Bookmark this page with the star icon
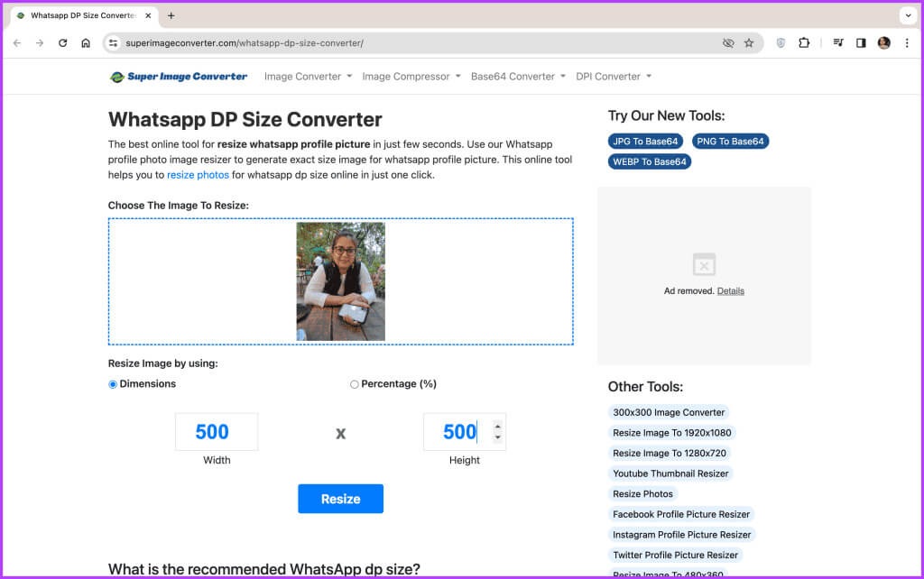The width and height of the screenshot is (924, 579). pos(749,43)
